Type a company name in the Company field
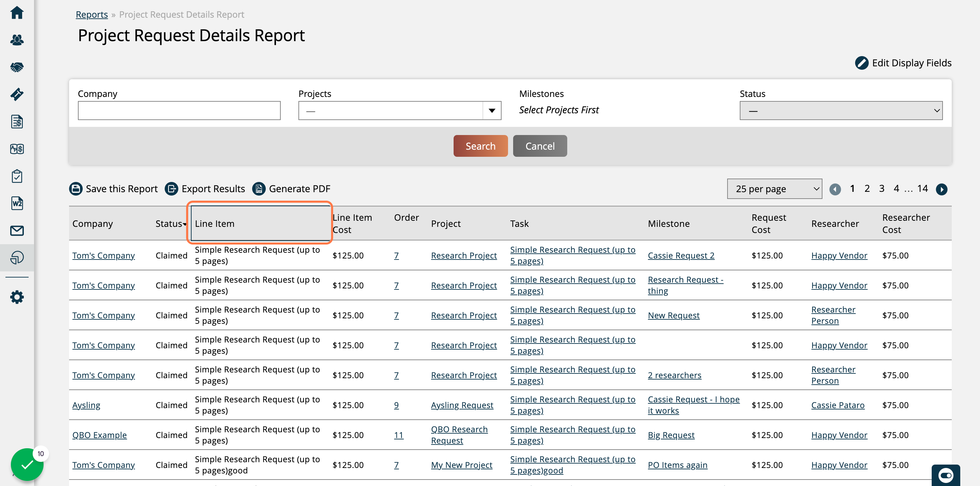The width and height of the screenshot is (980, 486). [x=179, y=110]
